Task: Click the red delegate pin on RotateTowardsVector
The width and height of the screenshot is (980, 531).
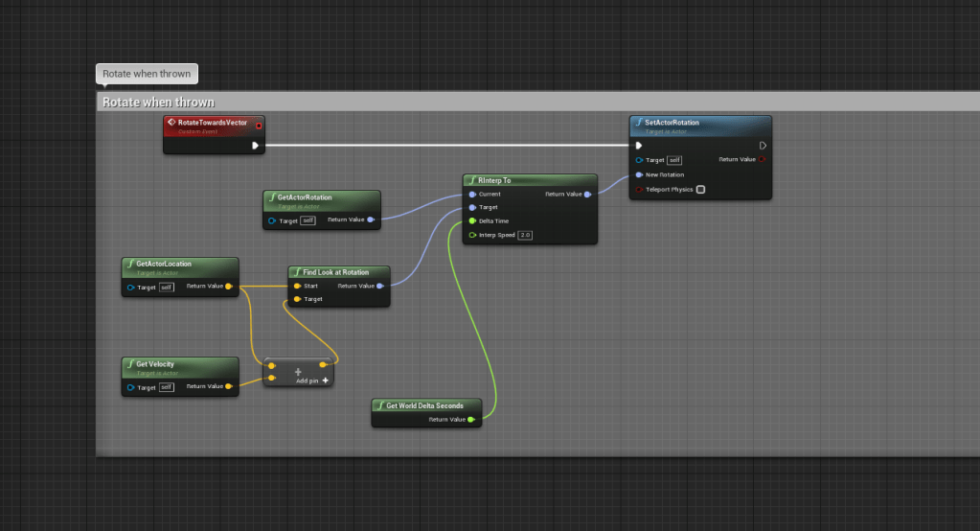Action: click(258, 126)
